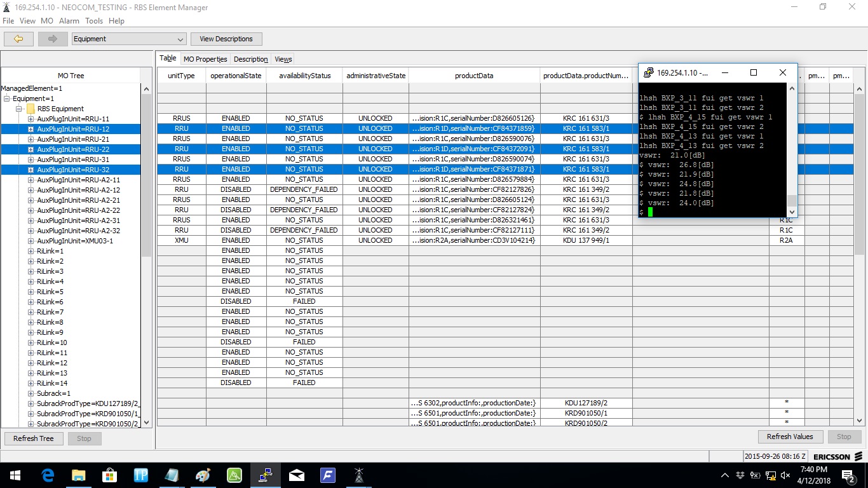Sort by the operationalState column header
The width and height of the screenshot is (868, 488).
(236, 76)
